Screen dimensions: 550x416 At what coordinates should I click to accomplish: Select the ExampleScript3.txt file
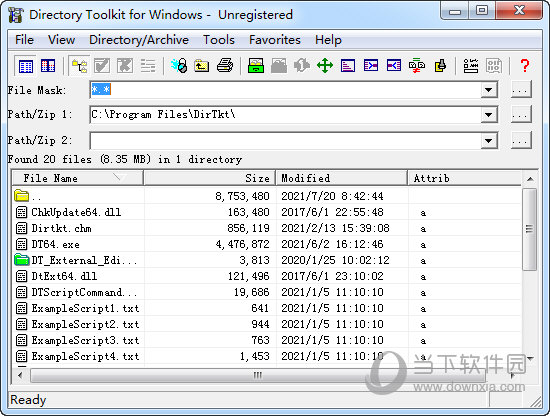pyautogui.click(x=267, y=340)
